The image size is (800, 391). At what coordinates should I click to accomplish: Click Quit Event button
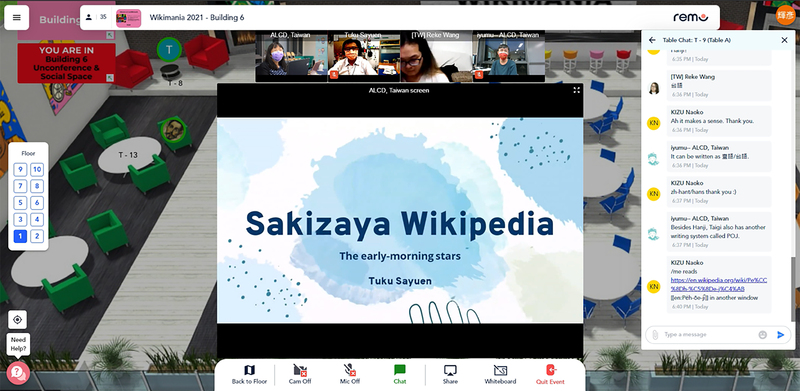551,374
